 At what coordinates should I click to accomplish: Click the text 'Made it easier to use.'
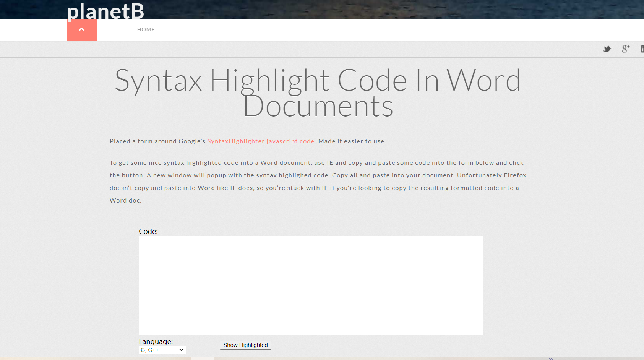tap(352, 141)
